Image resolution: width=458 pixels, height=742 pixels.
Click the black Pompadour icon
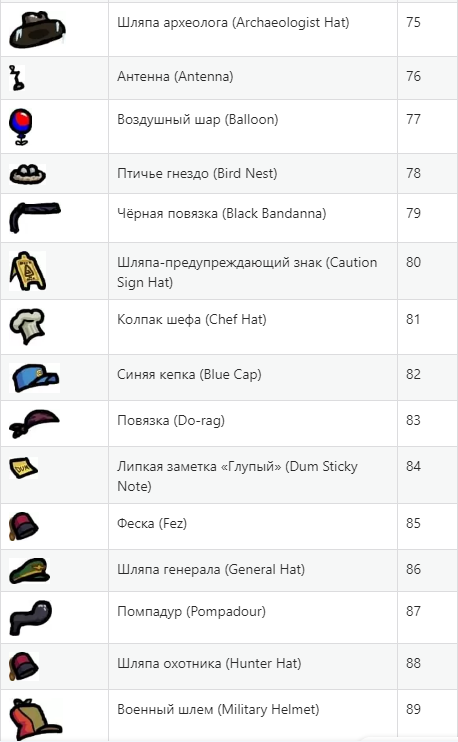[x=31, y=618]
